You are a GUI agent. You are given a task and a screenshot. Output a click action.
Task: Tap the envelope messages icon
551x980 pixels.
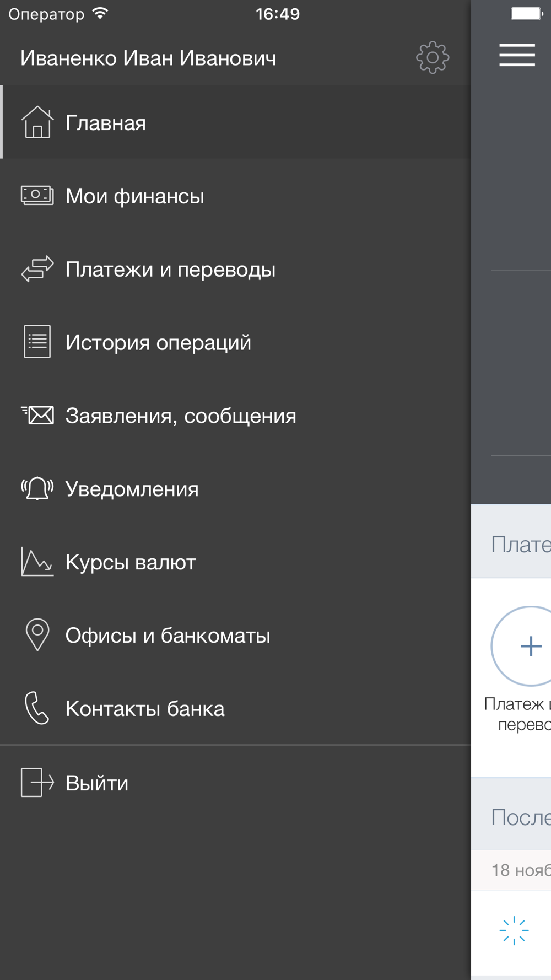37,415
